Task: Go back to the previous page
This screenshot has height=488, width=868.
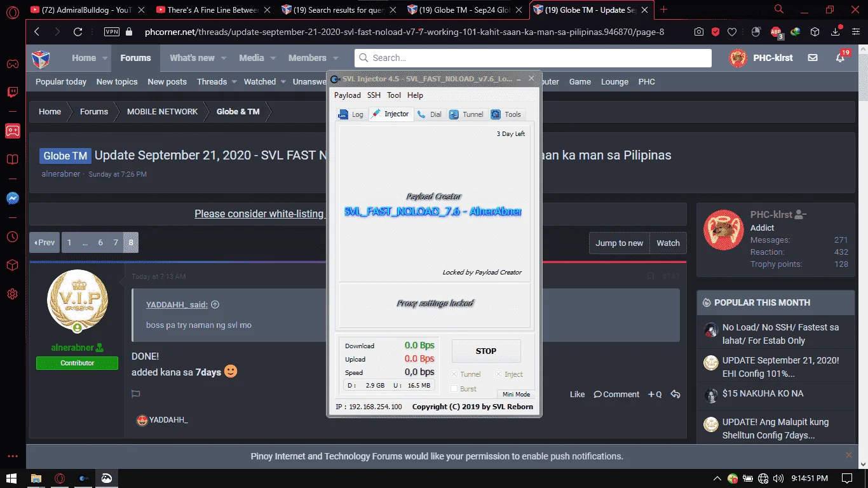Action: 37,32
